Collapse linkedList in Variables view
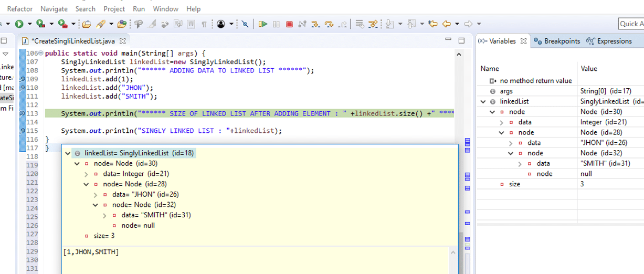 click(483, 101)
